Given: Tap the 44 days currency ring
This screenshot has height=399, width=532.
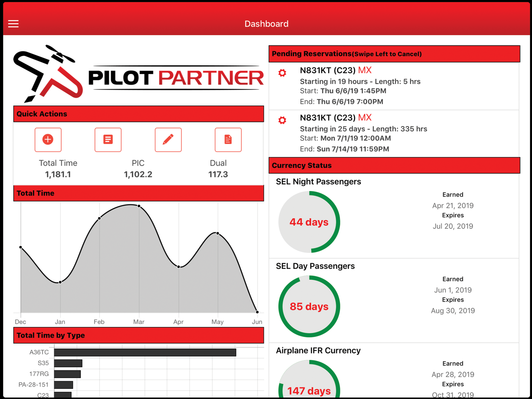Looking at the screenshot, I should (309, 222).
